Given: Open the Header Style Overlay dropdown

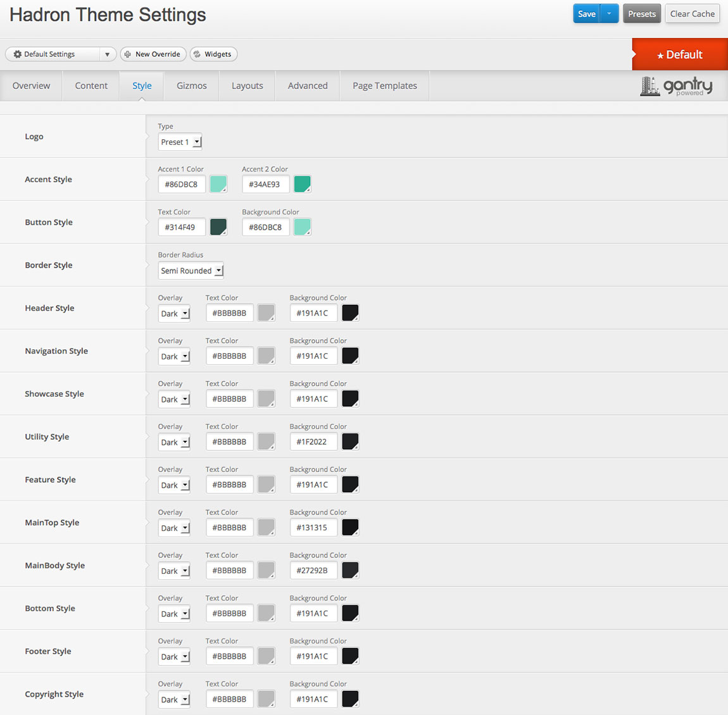Looking at the screenshot, I should point(174,314).
